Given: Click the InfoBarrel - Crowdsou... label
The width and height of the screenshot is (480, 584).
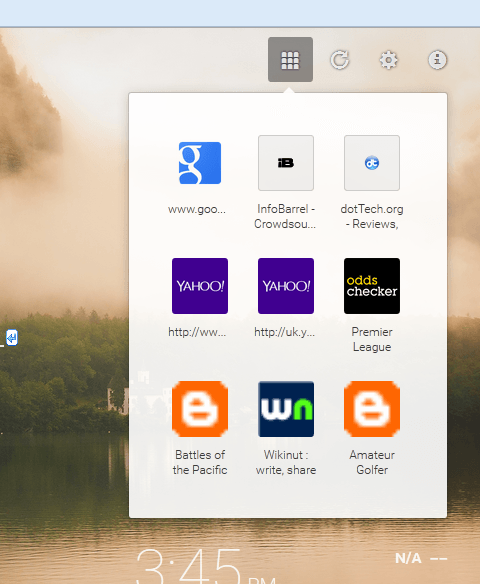Looking at the screenshot, I should (285, 216).
